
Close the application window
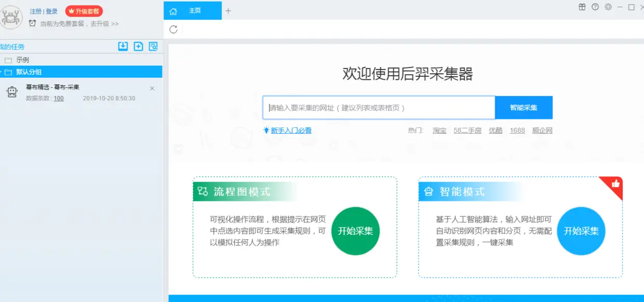[x=642, y=7]
